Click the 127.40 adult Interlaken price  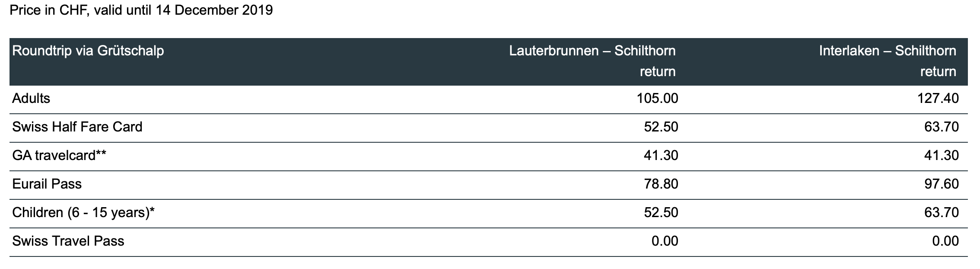coord(938,99)
